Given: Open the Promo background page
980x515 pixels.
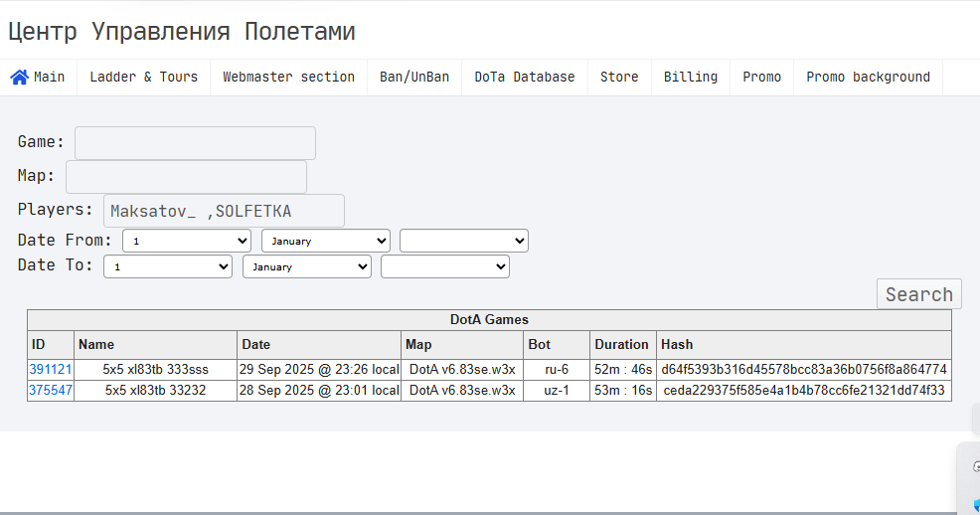Looking at the screenshot, I should click(868, 77).
